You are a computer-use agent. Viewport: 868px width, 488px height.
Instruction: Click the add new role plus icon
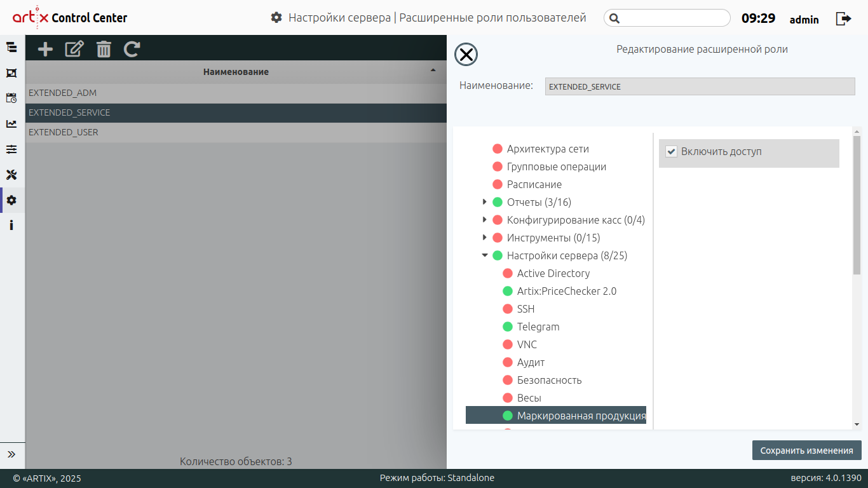click(45, 49)
